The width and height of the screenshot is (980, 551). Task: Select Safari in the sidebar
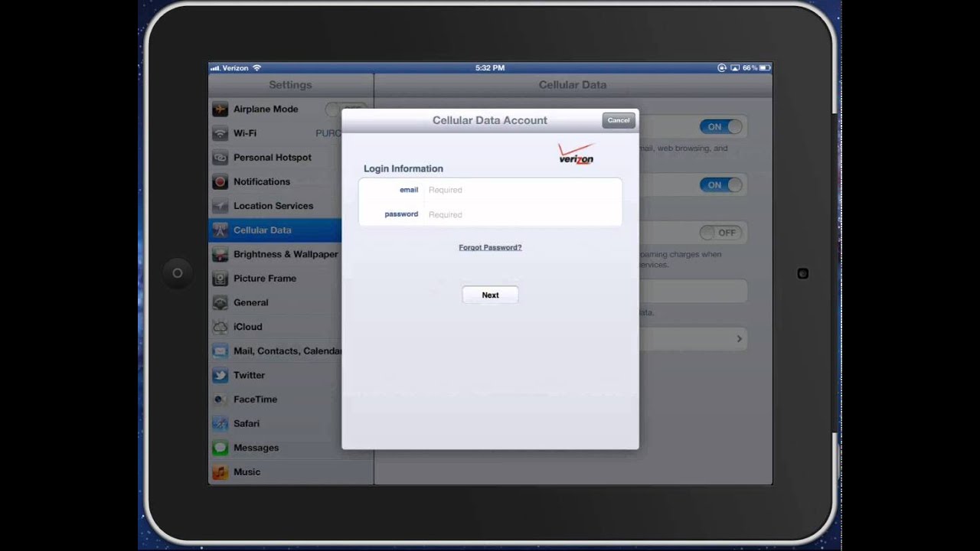click(x=276, y=423)
